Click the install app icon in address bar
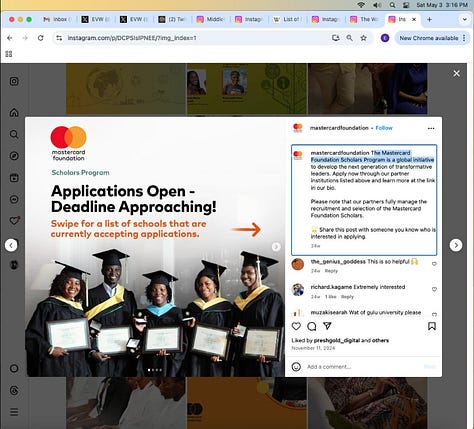474x429 pixels. click(x=336, y=38)
